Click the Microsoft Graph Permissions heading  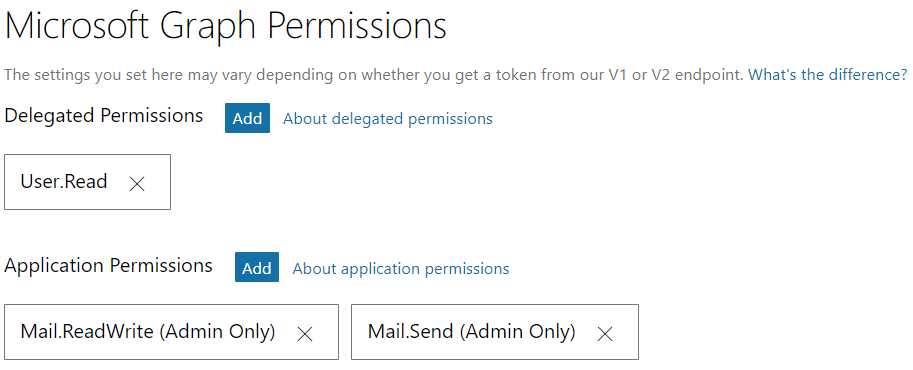tap(226, 27)
